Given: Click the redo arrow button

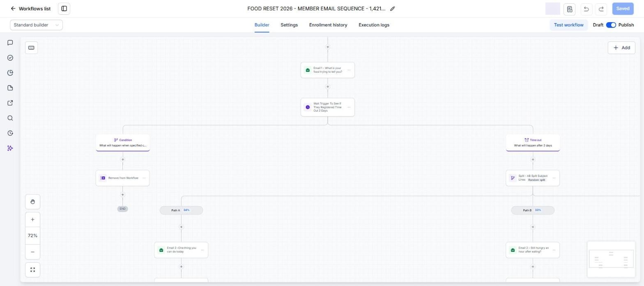Looking at the screenshot, I should pos(601,9).
